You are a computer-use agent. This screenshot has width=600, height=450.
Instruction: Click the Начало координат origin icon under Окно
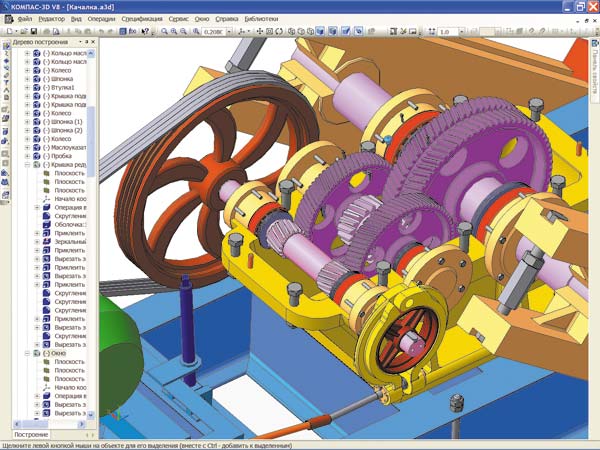(x=46, y=387)
